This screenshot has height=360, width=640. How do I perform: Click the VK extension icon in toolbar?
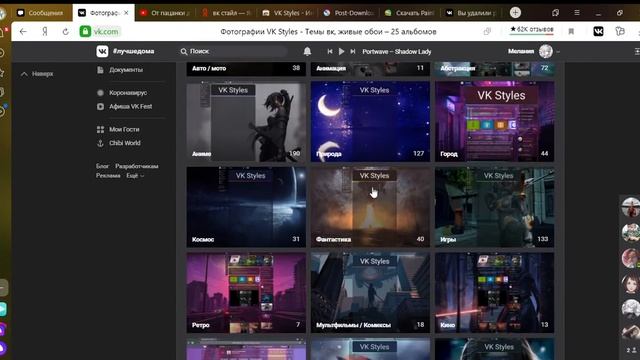(598, 31)
